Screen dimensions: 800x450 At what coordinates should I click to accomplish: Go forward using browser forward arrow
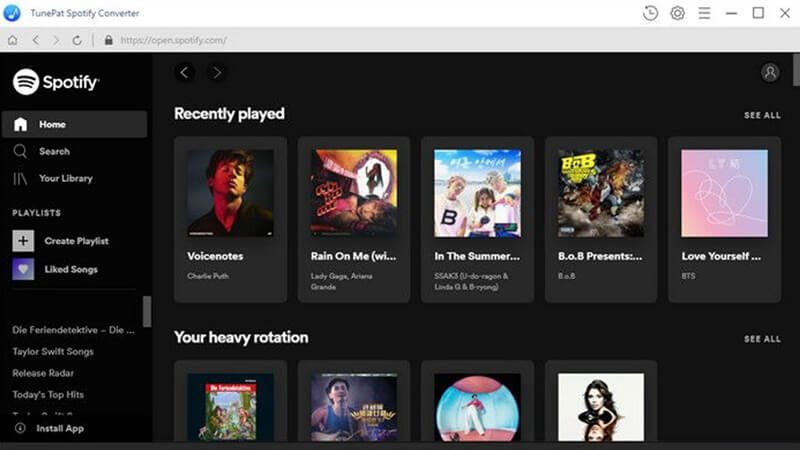(x=56, y=40)
